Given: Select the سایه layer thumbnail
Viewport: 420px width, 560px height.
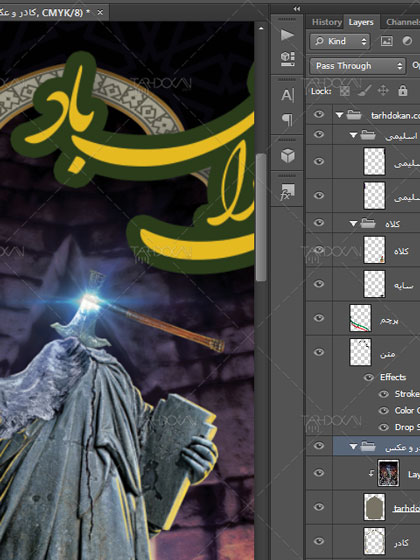Looking at the screenshot, I should (374, 284).
